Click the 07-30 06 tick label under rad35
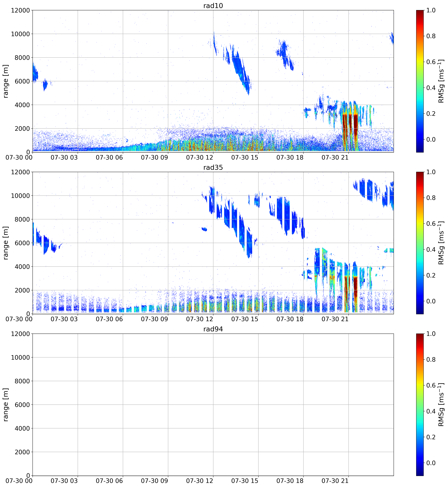Screen dimensions: 448x487 [109, 319]
